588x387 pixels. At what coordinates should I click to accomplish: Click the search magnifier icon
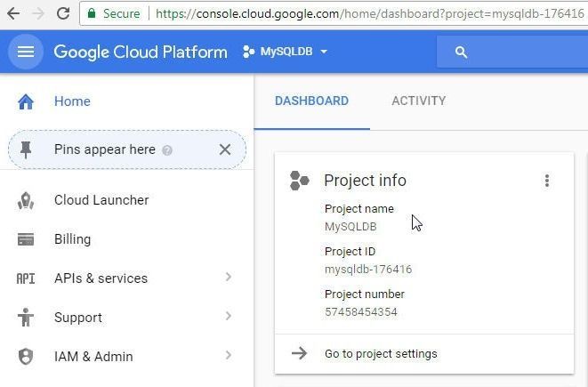point(461,52)
